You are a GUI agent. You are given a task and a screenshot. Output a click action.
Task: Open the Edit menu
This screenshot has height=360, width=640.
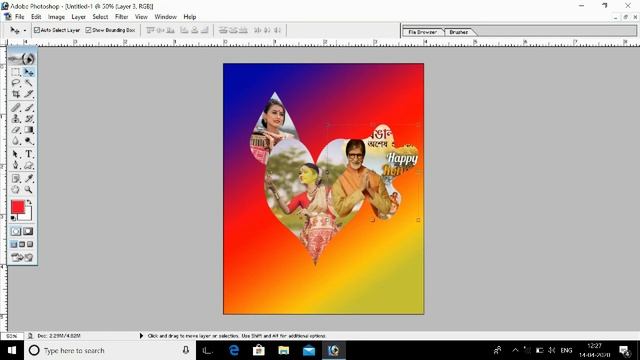tap(36, 17)
